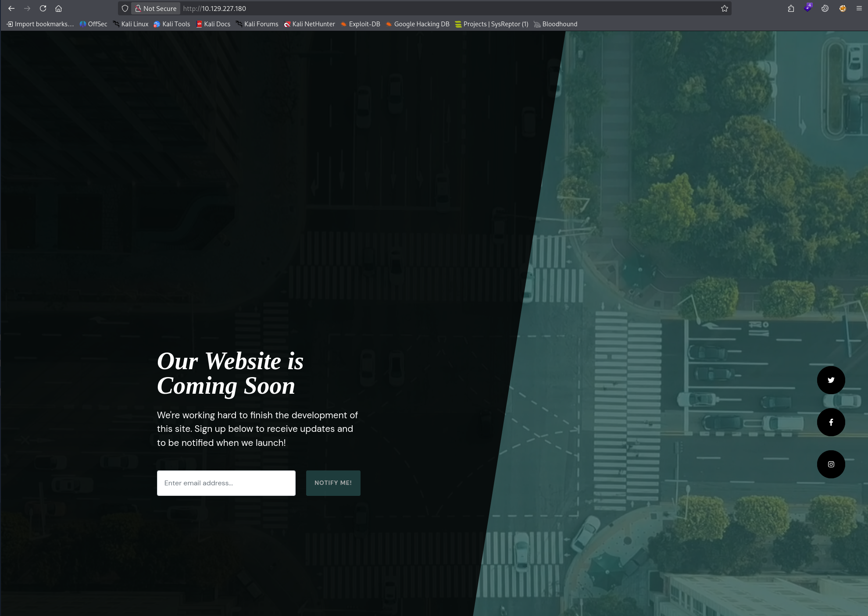The width and height of the screenshot is (868, 616).
Task: Open the Extensions puzzle-piece icon
Action: pos(791,8)
